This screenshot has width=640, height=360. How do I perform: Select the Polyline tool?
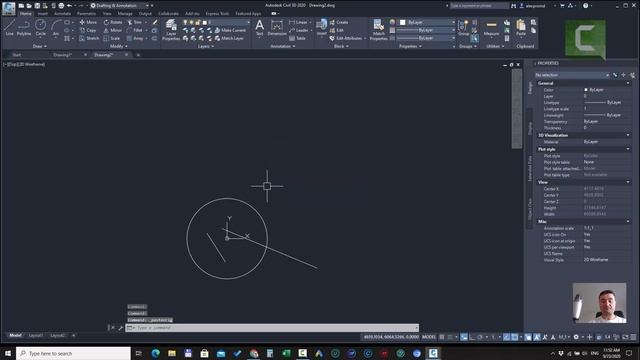coord(24,28)
